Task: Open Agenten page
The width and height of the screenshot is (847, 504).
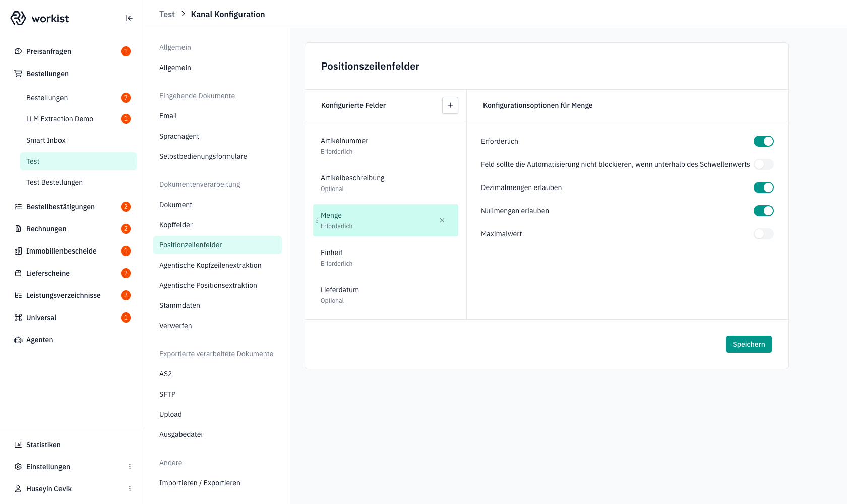Action: pyautogui.click(x=72, y=340)
